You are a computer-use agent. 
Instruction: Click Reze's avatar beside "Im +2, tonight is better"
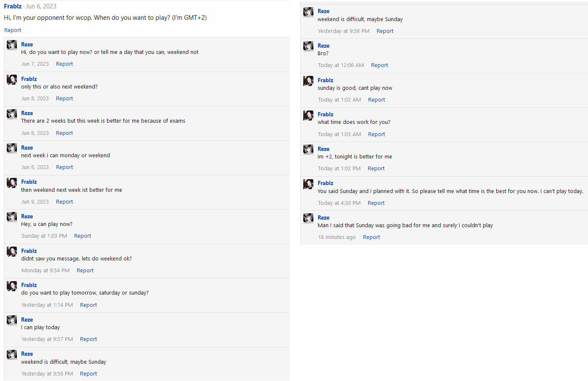click(309, 150)
